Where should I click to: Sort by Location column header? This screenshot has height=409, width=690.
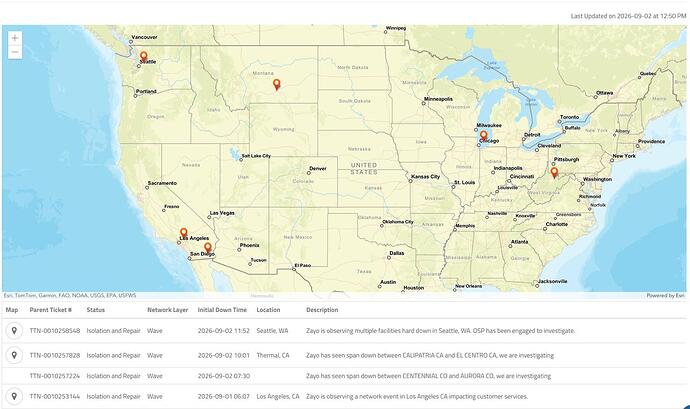click(x=268, y=310)
